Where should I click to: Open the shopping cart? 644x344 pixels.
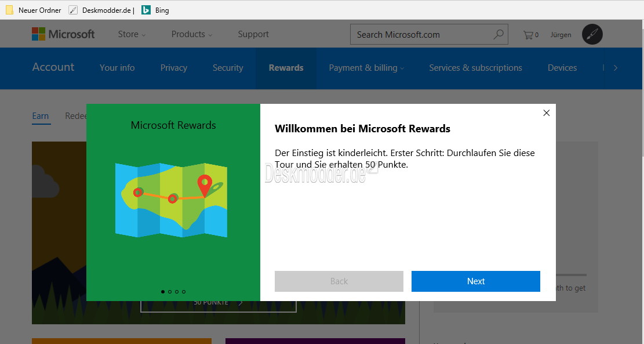pos(530,35)
